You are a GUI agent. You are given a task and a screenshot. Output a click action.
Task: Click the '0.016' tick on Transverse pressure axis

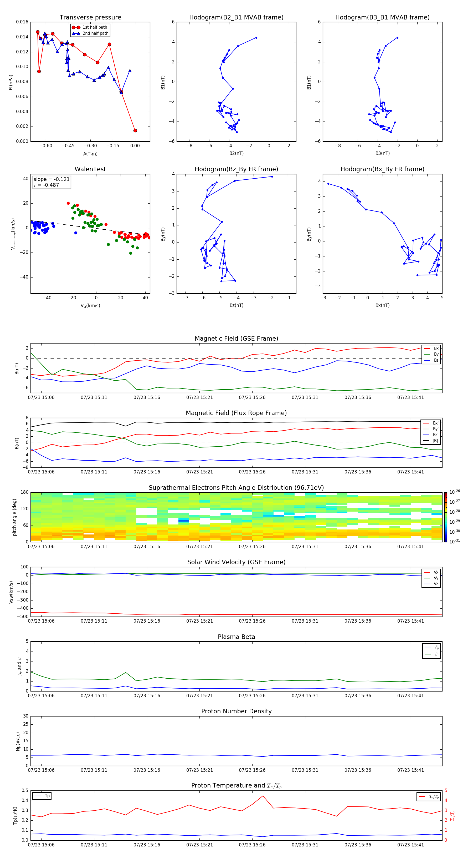pos(22,22)
